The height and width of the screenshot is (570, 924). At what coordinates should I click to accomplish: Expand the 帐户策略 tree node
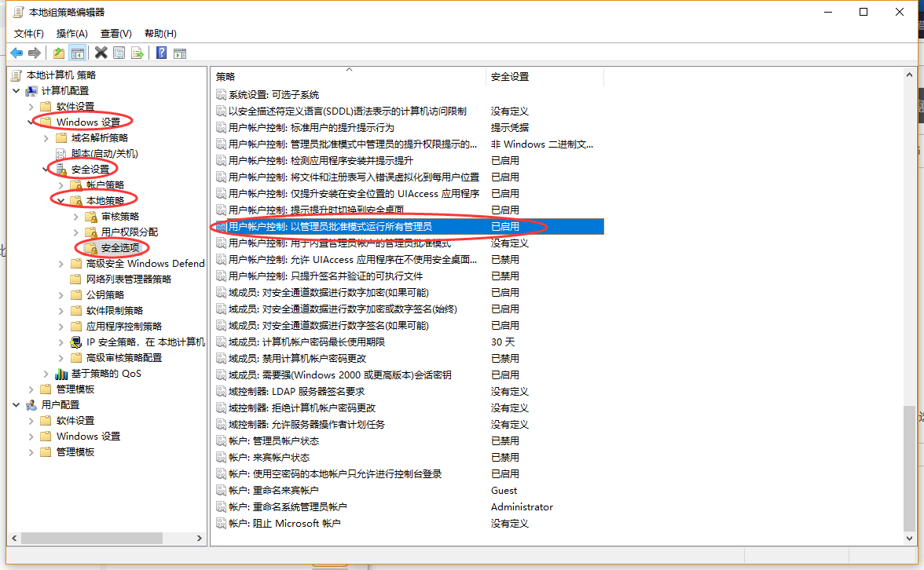click(61, 185)
